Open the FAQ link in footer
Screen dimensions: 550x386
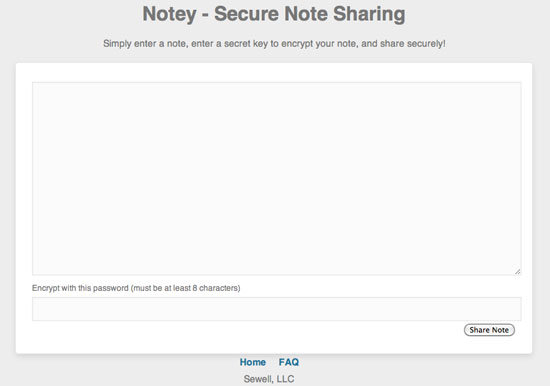click(289, 362)
